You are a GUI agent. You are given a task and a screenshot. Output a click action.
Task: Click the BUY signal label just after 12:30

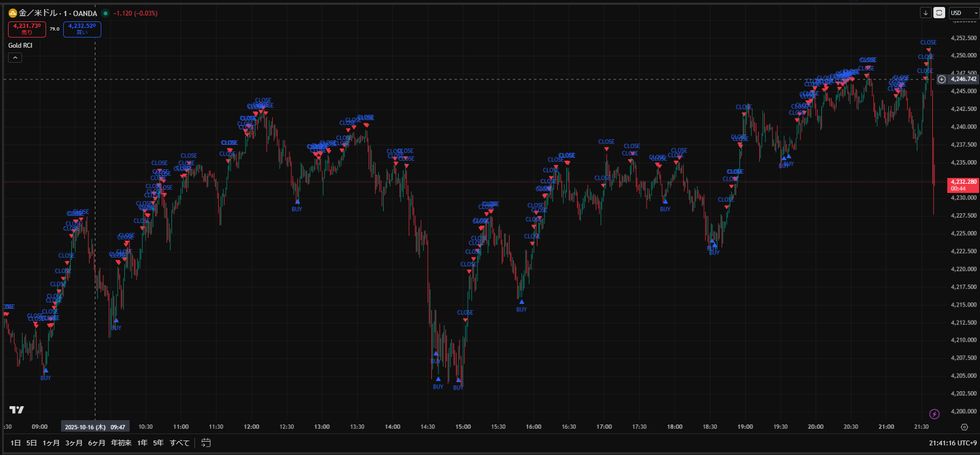(x=297, y=210)
